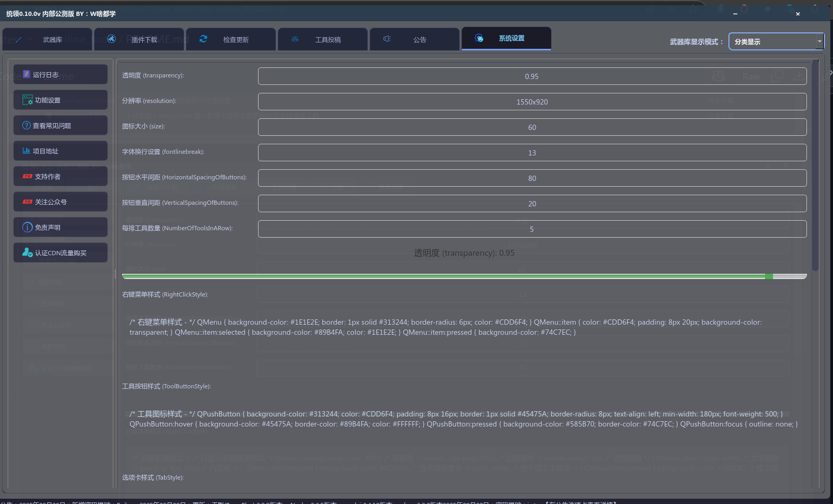Click the red icon beside 支持作者

[28, 176]
